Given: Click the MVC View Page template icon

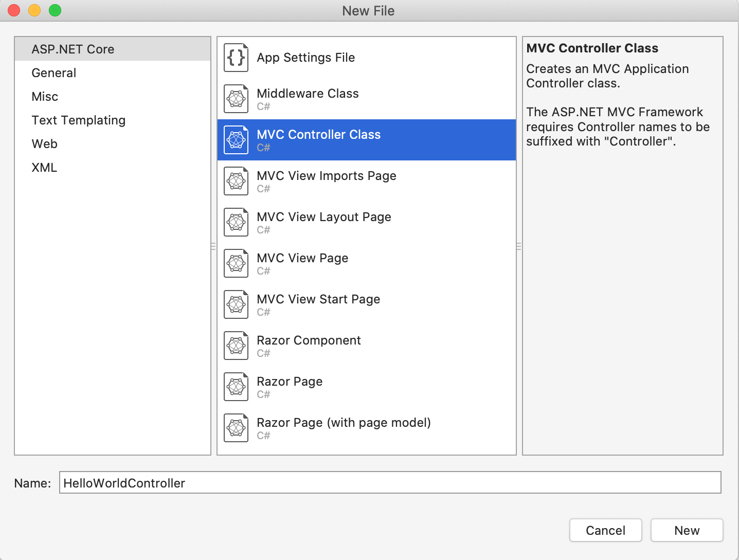Looking at the screenshot, I should point(236,263).
